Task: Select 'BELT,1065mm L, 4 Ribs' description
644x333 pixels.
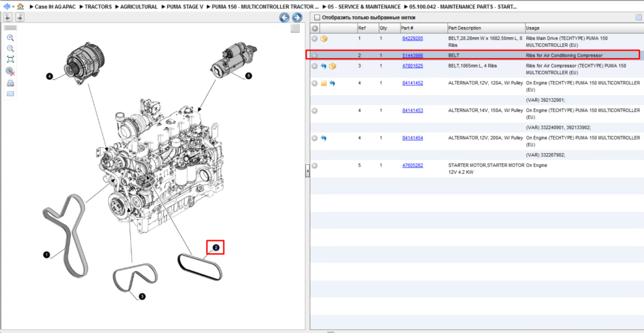Action: (x=473, y=66)
